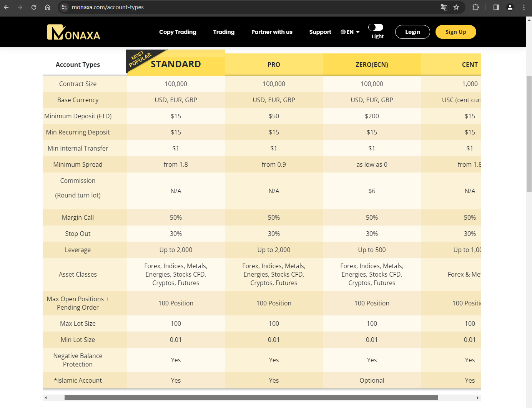Click the table's horizontal scrollbar thumb
Screen dimensions: 532x408
coord(251,398)
